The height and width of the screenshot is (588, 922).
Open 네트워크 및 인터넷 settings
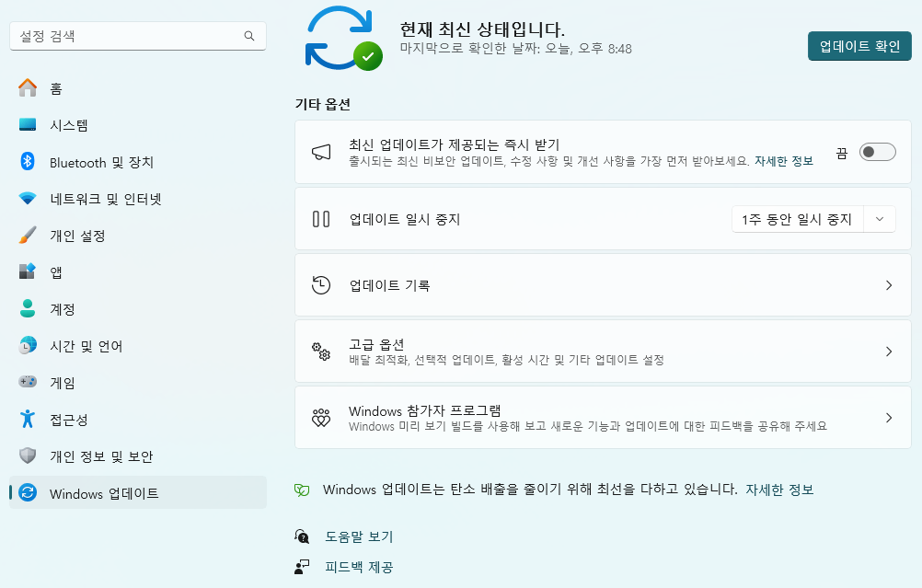click(138, 199)
